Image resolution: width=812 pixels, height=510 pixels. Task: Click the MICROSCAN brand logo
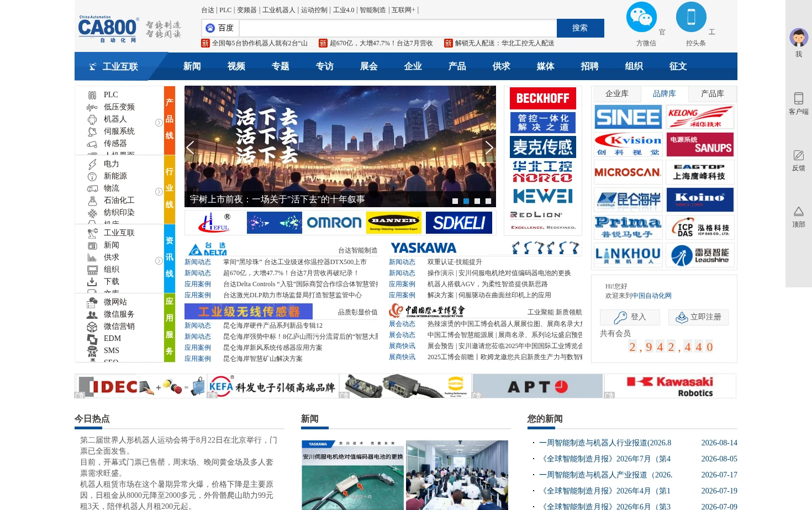click(628, 172)
